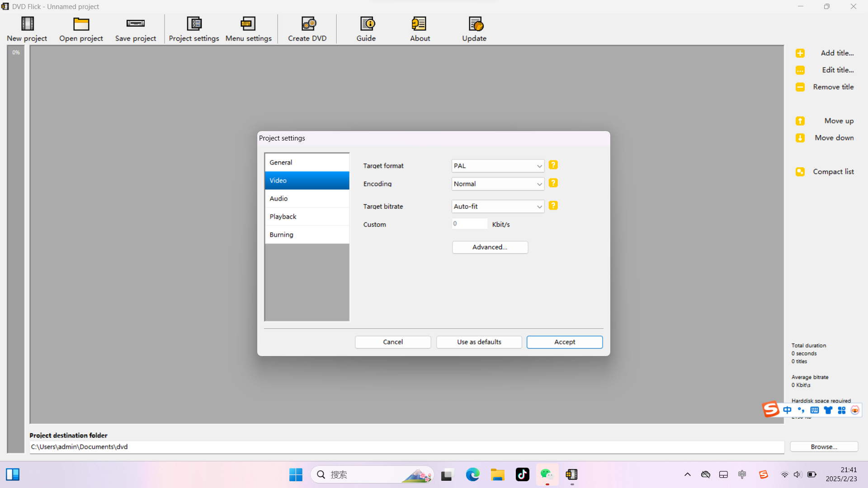Image resolution: width=868 pixels, height=488 pixels.
Task: Click the Advanced... button
Action: tap(490, 247)
